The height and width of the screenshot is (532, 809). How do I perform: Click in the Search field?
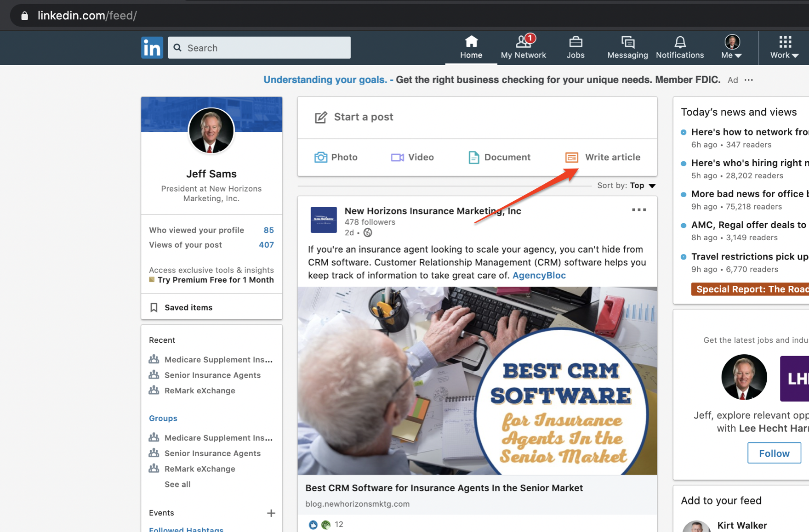point(259,48)
